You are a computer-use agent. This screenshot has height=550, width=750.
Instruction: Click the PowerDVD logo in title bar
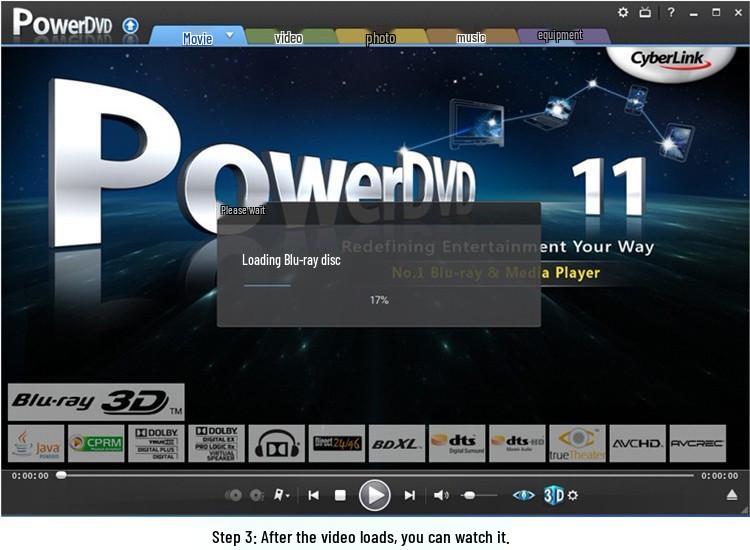coord(62,22)
